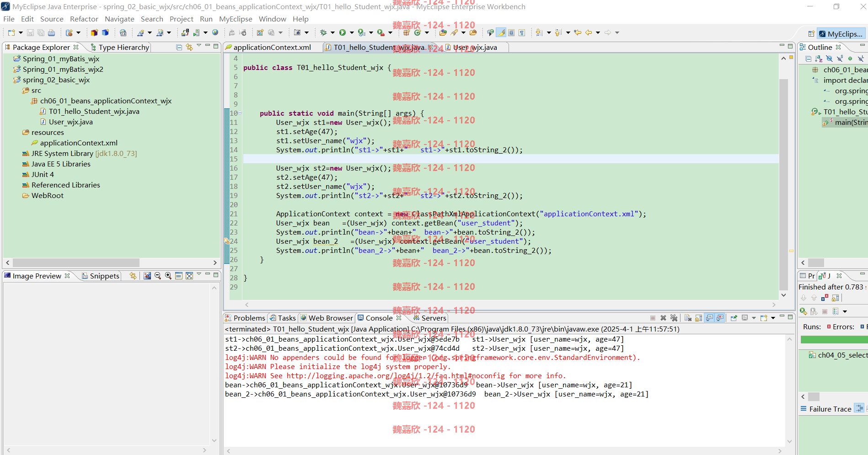Go back with yellow Back arrow
The width and height of the screenshot is (868, 455).
589,32
